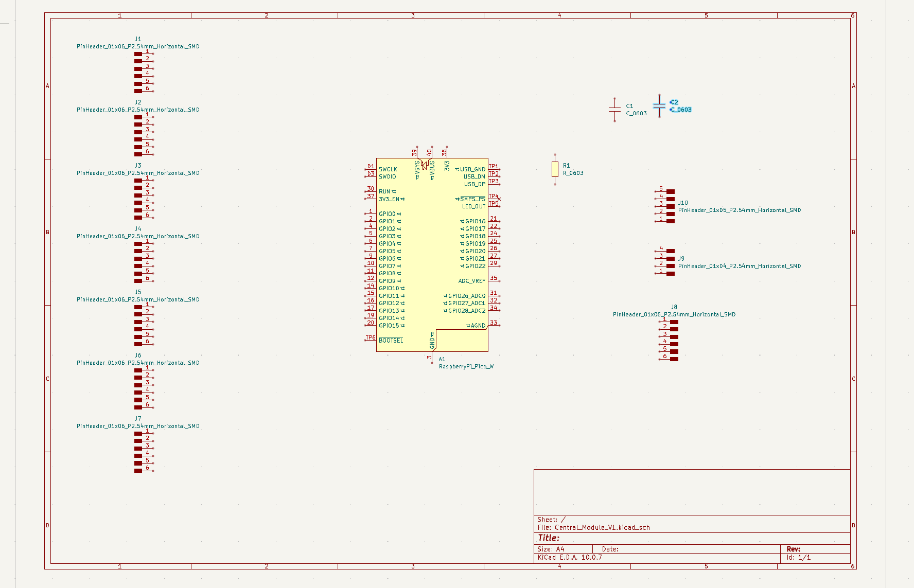Select pin 6 of connector J8
Image resolution: width=914 pixels, height=588 pixels.
coord(668,359)
